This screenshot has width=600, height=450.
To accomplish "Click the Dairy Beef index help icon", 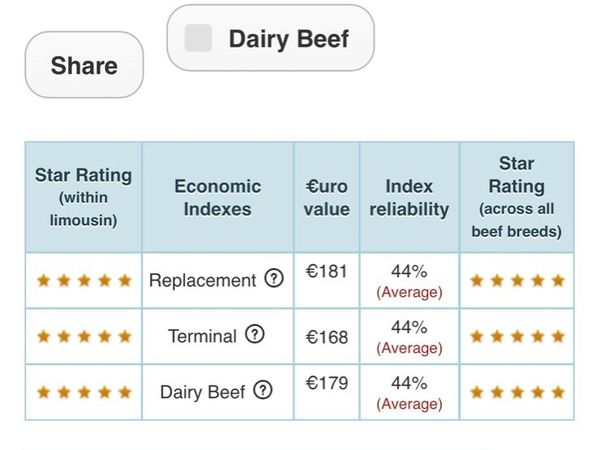I will click(x=263, y=391).
